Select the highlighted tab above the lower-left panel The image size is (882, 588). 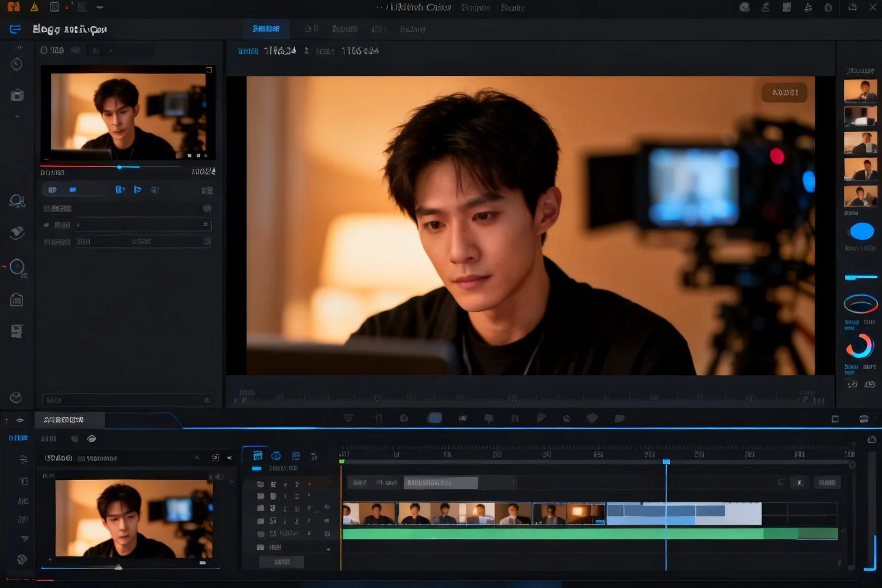[x=69, y=420]
